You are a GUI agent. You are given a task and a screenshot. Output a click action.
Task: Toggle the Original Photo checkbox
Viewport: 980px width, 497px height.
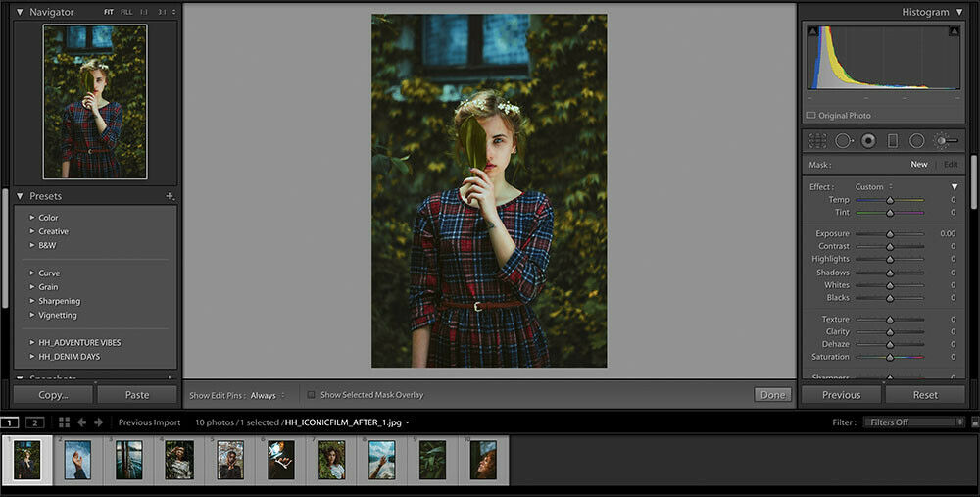[x=811, y=116]
